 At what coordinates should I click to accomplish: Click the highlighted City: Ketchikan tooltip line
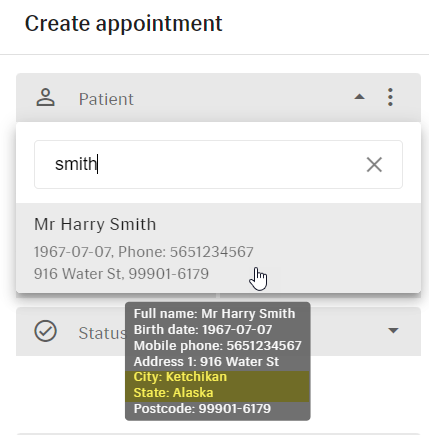[180, 377]
